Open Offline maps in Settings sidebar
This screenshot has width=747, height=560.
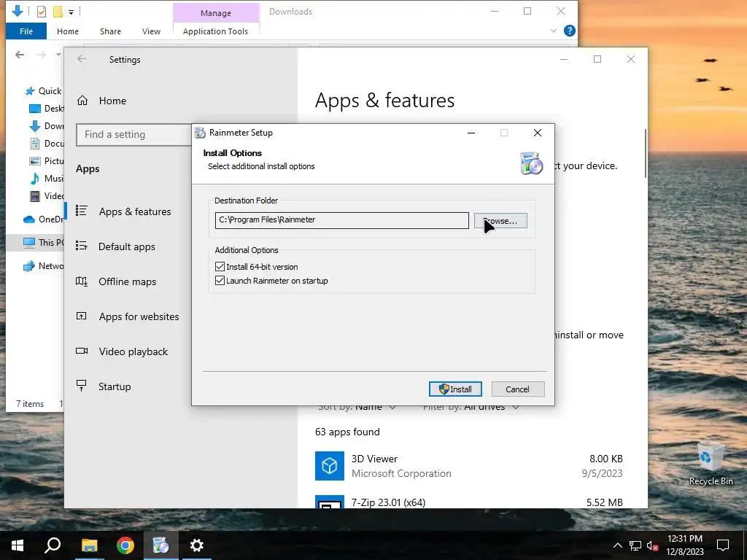point(127,281)
